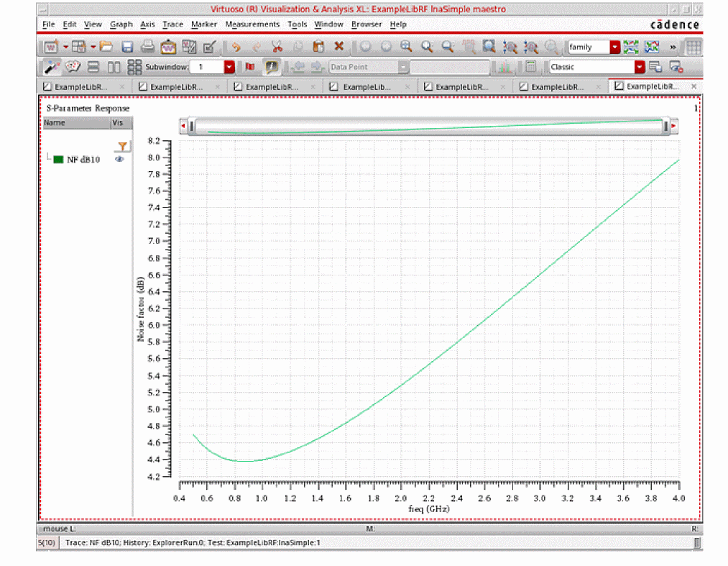Click the Print icon in toolbar
The image size is (728, 566).
147,47
